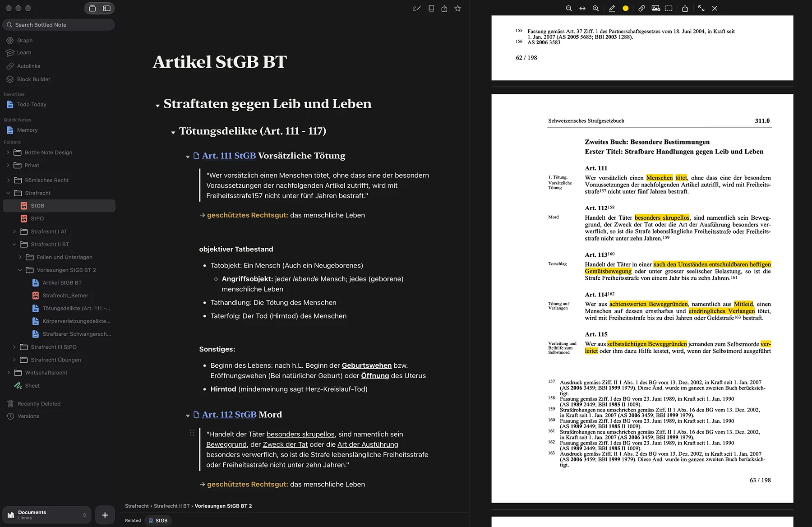The width and height of the screenshot is (812, 527).
Task: Open the Art. 111 StGB link
Action: 229,156
